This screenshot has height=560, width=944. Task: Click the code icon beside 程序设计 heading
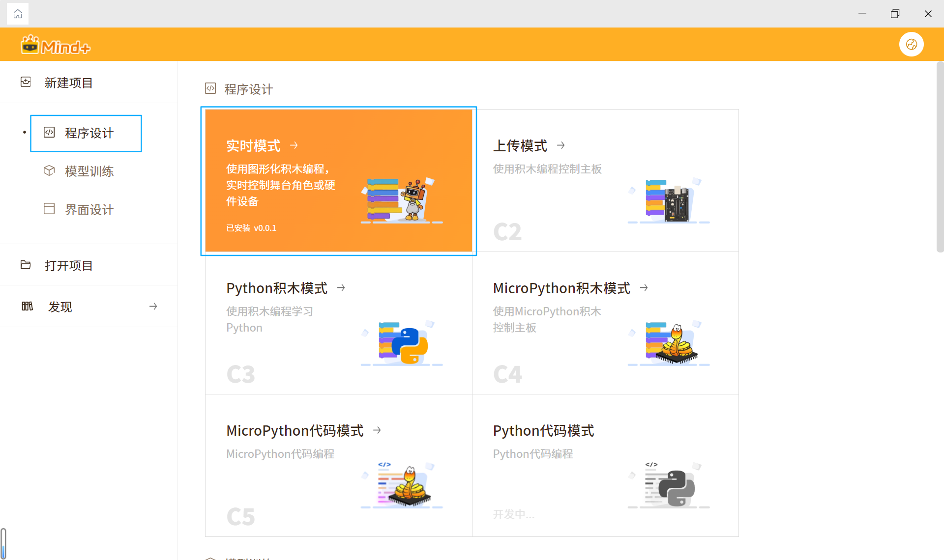(x=210, y=88)
